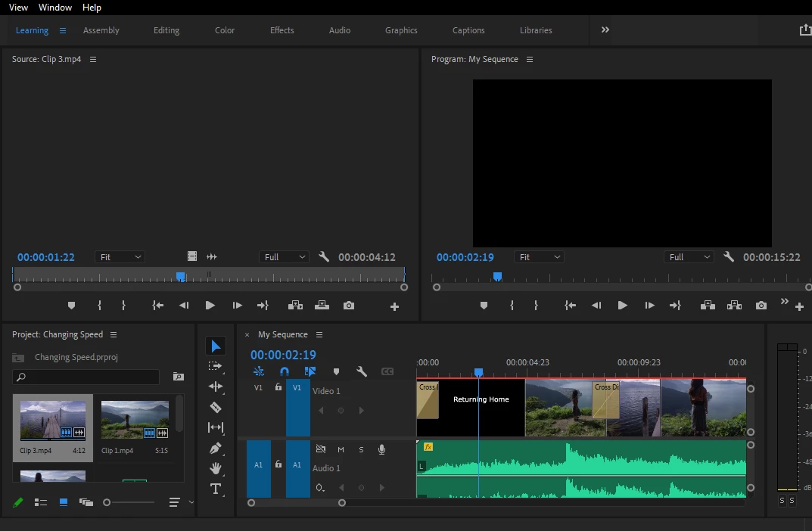Select the Track Select Forward tool
Viewport: 812px width, 531px height.
[x=216, y=366]
